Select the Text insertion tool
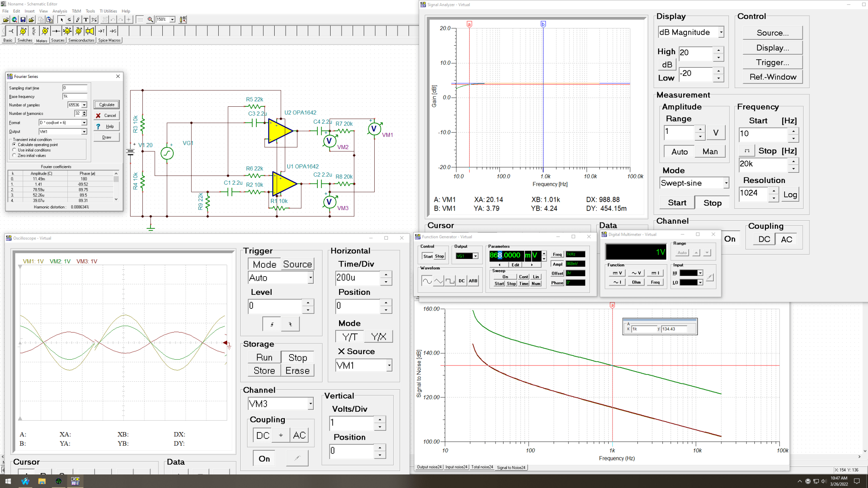This screenshot has height=488, width=868. [x=86, y=19]
